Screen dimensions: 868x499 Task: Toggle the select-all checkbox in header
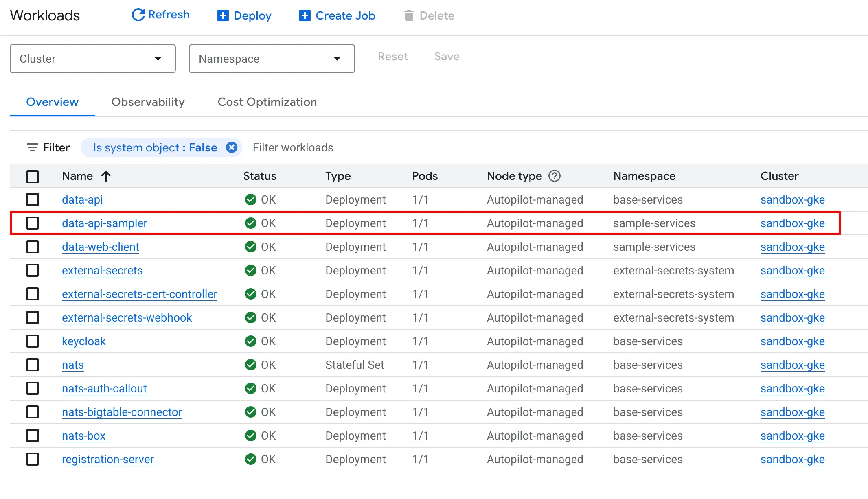pyautogui.click(x=33, y=176)
